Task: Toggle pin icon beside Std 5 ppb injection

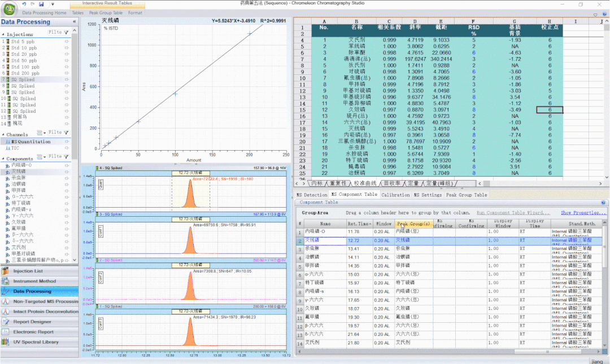Action: [x=67, y=42]
